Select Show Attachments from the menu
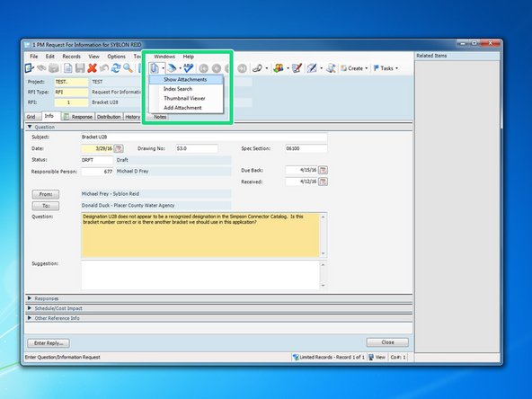 pyautogui.click(x=186, y=79)
